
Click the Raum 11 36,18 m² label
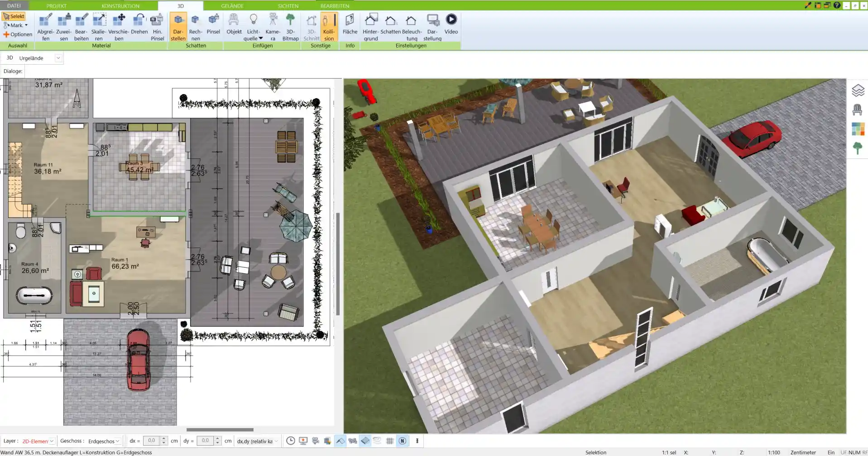[x=47, y=168]
